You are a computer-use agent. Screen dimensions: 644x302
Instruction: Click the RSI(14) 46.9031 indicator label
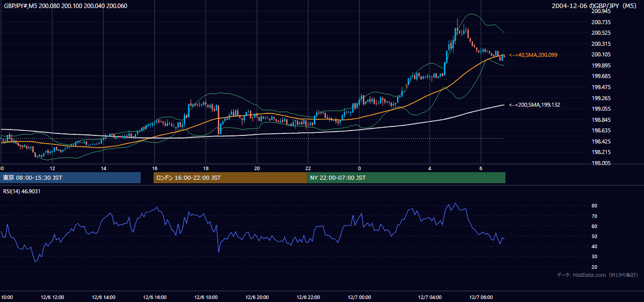click(x=22, y=191)
